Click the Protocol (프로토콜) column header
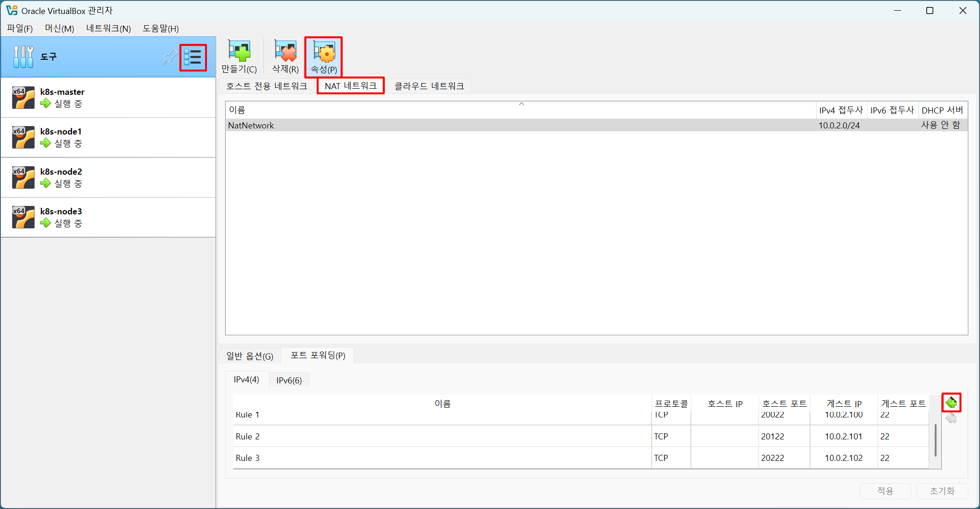980x509 pixels. pos(671,403)
